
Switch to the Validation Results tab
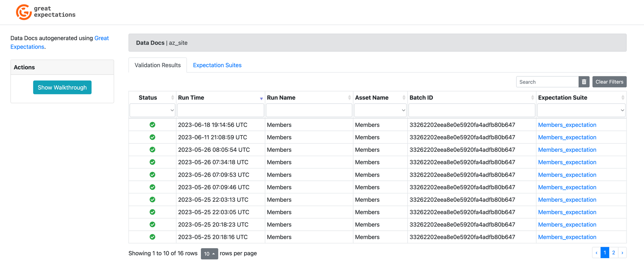point(158,65)
